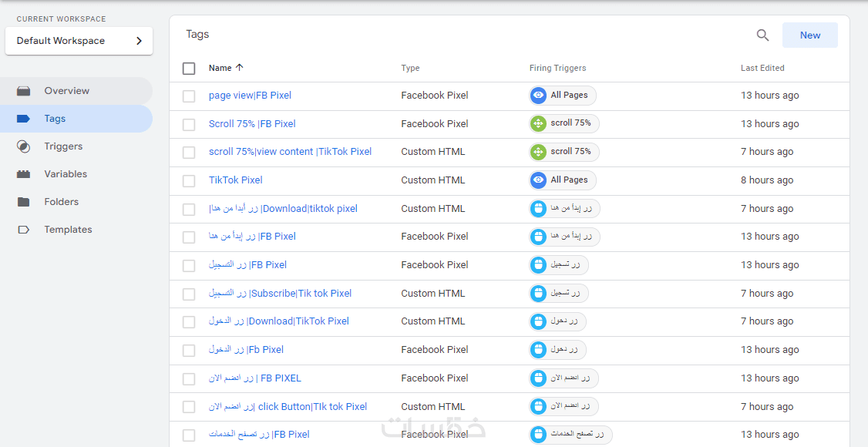Expand the Default Workspace selector

click(79, 41)
